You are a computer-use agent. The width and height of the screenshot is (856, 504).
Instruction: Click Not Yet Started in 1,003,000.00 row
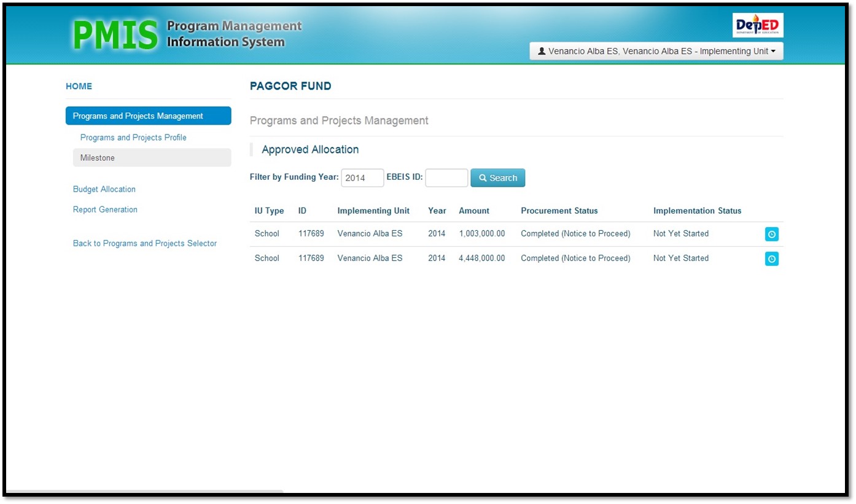(681, 233)
